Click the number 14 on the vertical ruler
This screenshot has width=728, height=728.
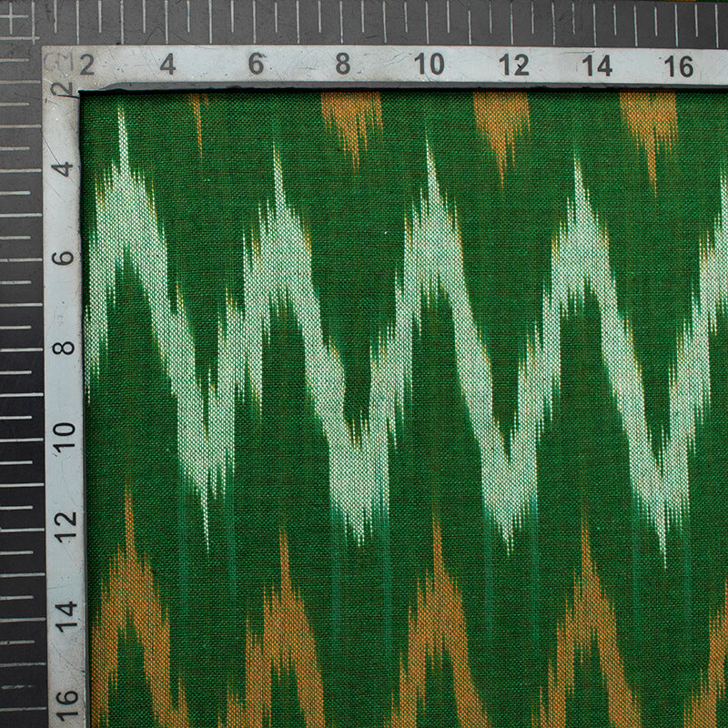(x=66, y=617)
